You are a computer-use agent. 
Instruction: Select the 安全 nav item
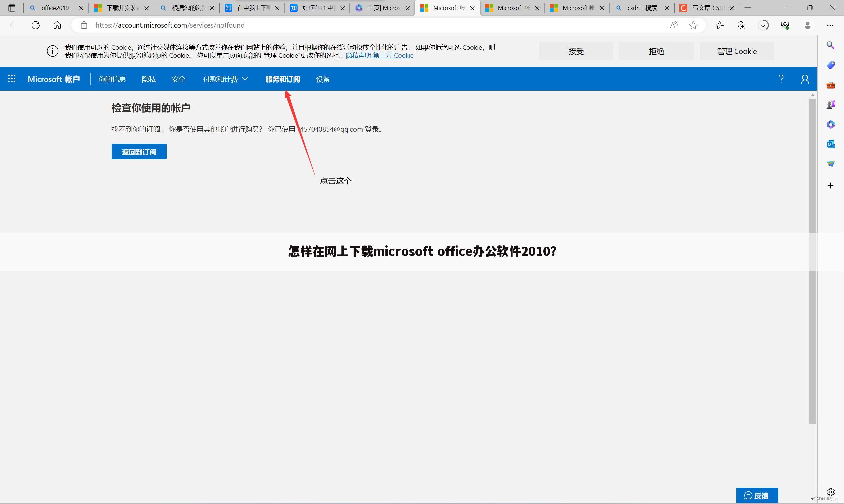[178, 79]
